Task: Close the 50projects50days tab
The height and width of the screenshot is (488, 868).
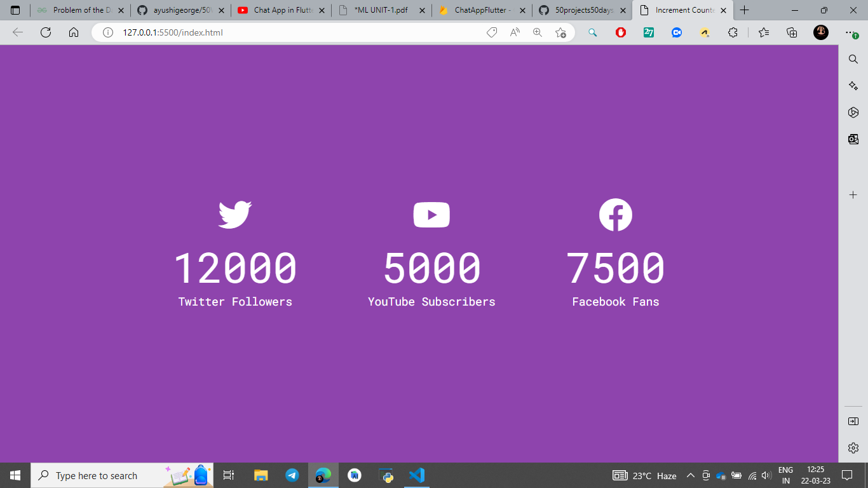Action: click(623, 10)
